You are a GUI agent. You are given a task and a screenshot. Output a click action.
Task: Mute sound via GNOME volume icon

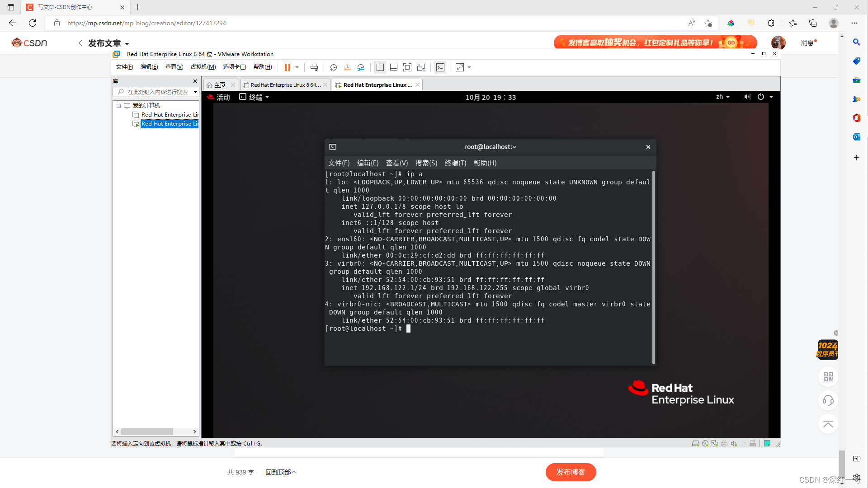[x=747, y=97]
